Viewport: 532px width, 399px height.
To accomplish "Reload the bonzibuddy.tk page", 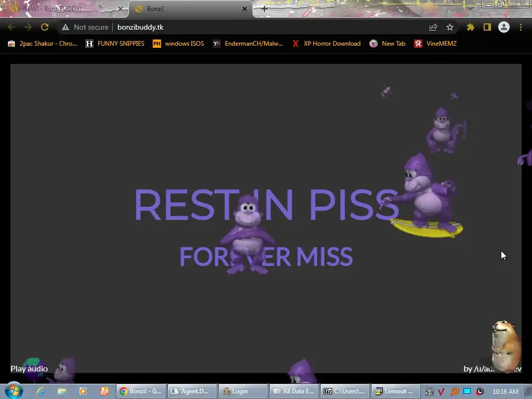I will pos(45,27).
